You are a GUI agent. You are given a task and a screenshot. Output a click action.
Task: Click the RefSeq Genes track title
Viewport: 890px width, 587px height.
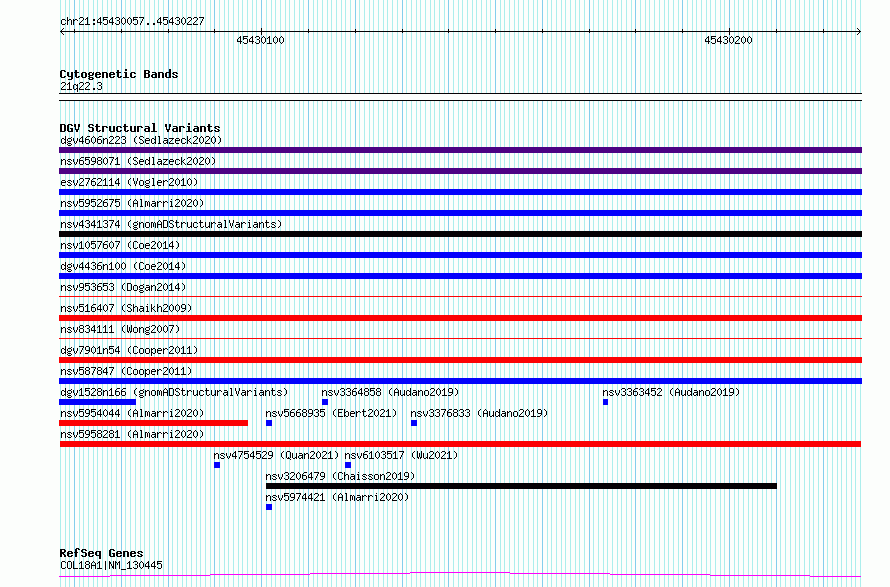(101, 553)
